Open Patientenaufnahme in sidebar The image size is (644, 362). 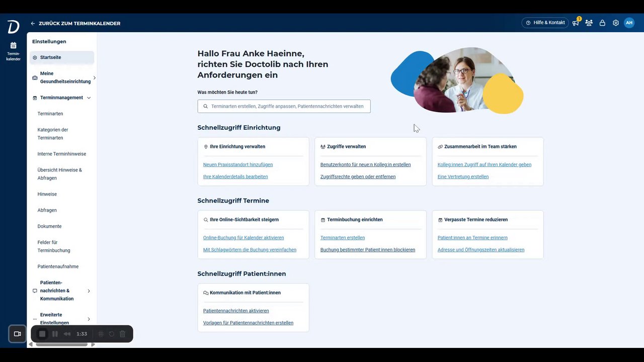coord(58,266)
